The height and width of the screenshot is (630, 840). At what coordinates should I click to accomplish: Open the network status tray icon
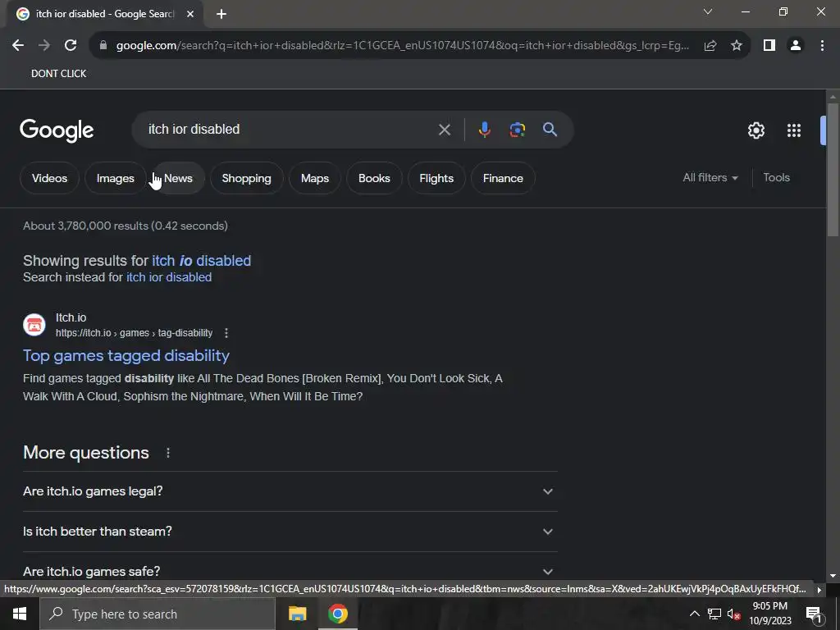[x=714, y=614]
